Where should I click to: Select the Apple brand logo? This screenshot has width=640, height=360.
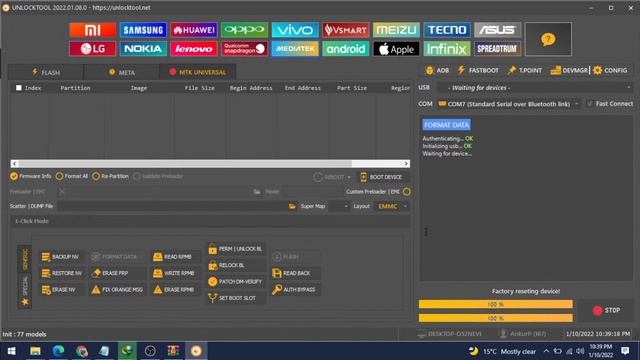[x=396, y=49]
